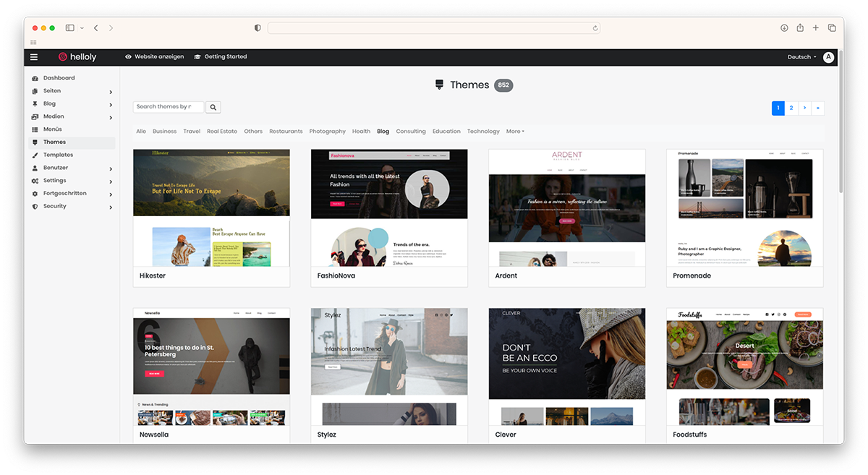Open the hamburger menu in the header
Image resolution: width=868 pixels, height=475 pixels.
[x=34, y=57]
